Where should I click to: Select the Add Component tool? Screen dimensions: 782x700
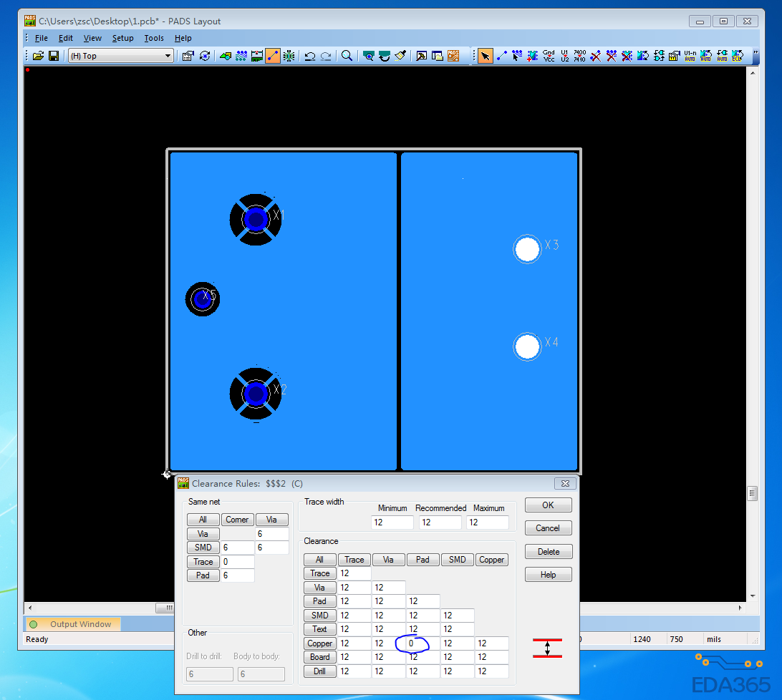click(x=533, y=56)
